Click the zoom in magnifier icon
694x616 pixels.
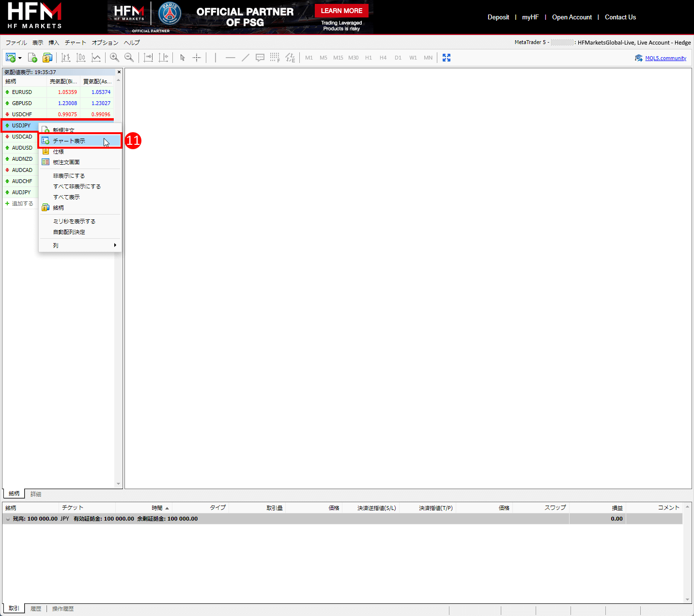114,58
